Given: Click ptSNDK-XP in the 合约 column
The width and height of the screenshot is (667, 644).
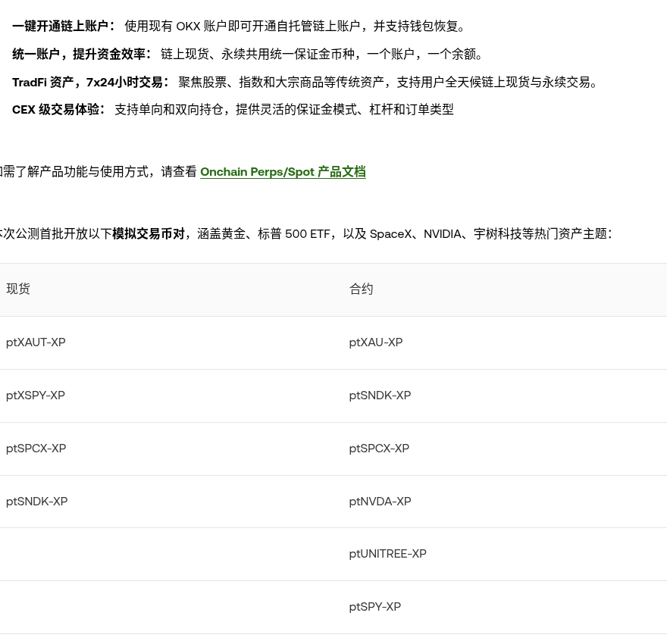Looking at the screenshot, I should pos(380,395).
